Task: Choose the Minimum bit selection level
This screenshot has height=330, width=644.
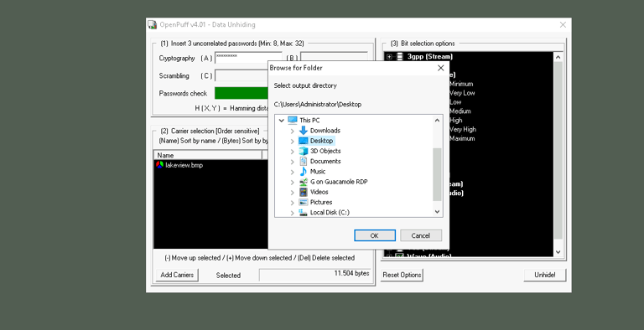Action: [x=461, y=84]
